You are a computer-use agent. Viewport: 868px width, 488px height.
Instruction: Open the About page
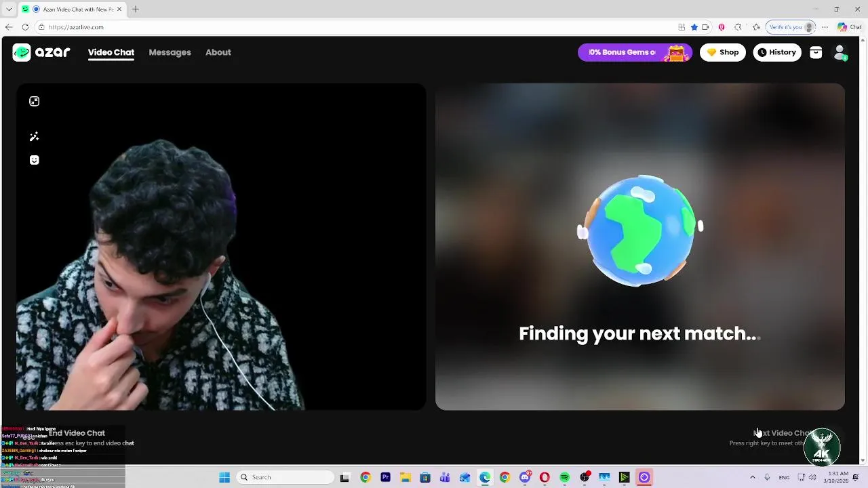click(218, 52)
